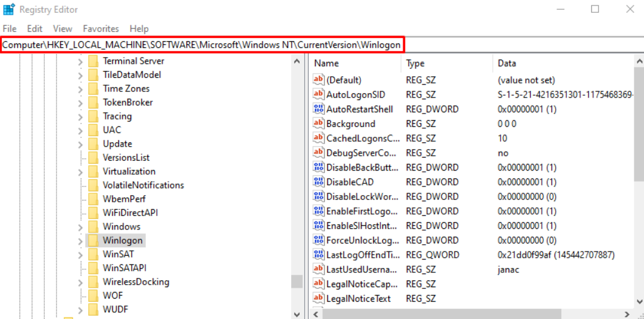Click the Virtualization tree item

point(129,171)
